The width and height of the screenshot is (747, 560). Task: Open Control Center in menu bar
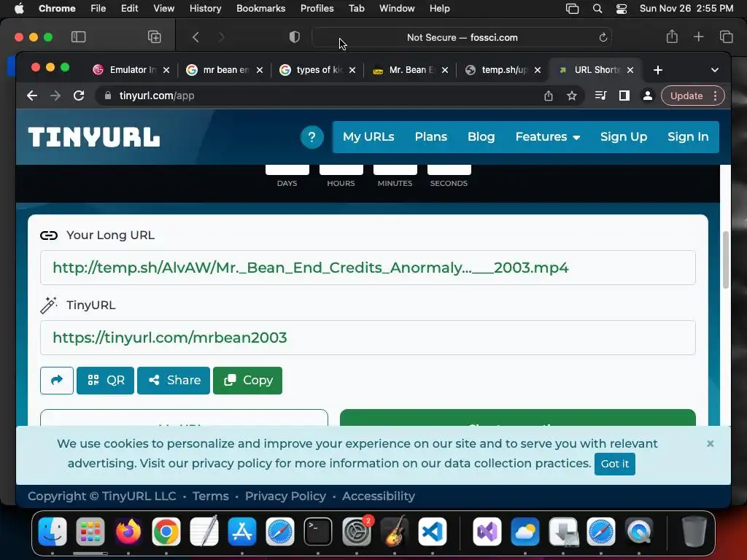[622, 9]
